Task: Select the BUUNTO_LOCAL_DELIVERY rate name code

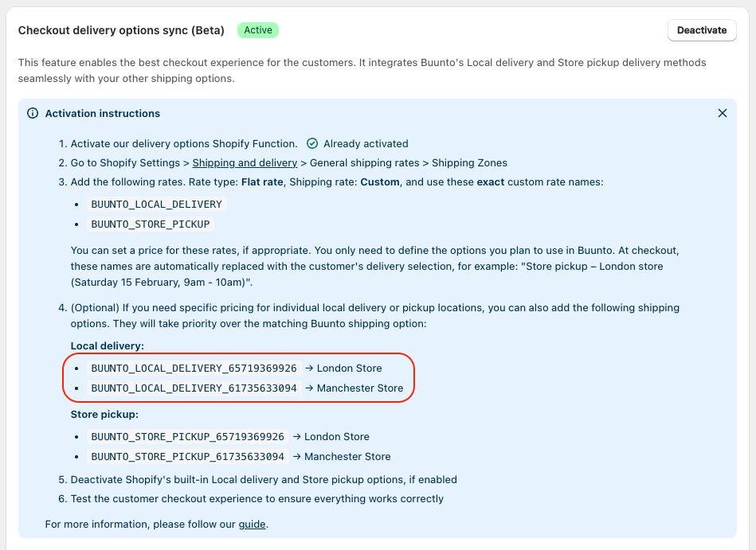Action: click(157, 205)
